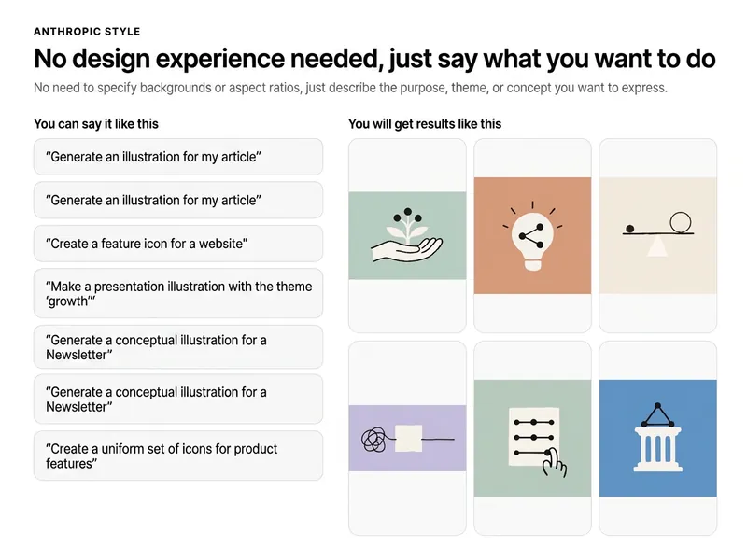Open the tangled scribble line illustration
The height and width of the screenshot is (560, 747).
click(x=407, y=439)
